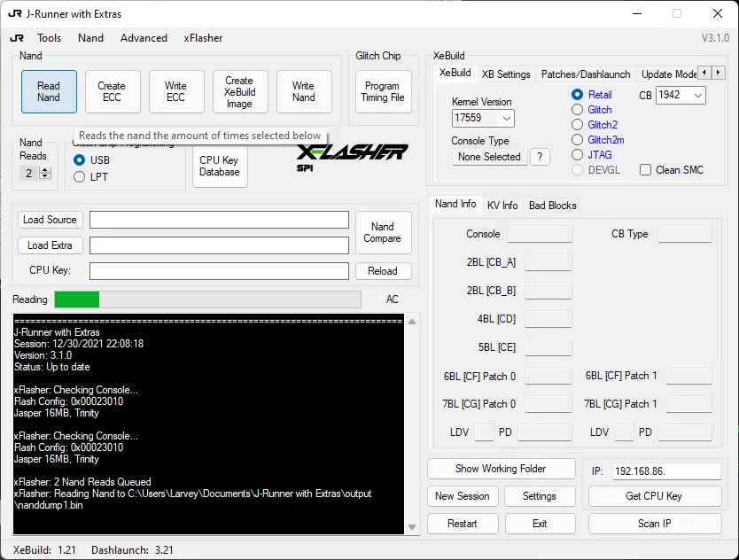Click the JR logo menu icon
Image resolution: width=739 pixels, height=560 pixels.
17,38
